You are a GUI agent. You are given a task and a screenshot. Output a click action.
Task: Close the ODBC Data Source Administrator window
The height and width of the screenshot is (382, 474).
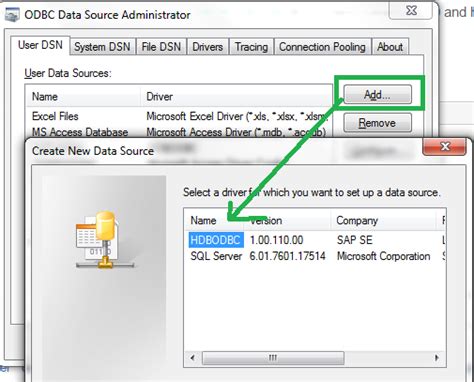[412, 11]
